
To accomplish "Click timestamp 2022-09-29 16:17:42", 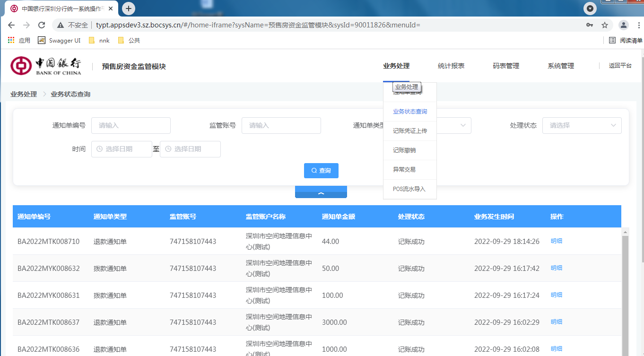I will point(507,268).
